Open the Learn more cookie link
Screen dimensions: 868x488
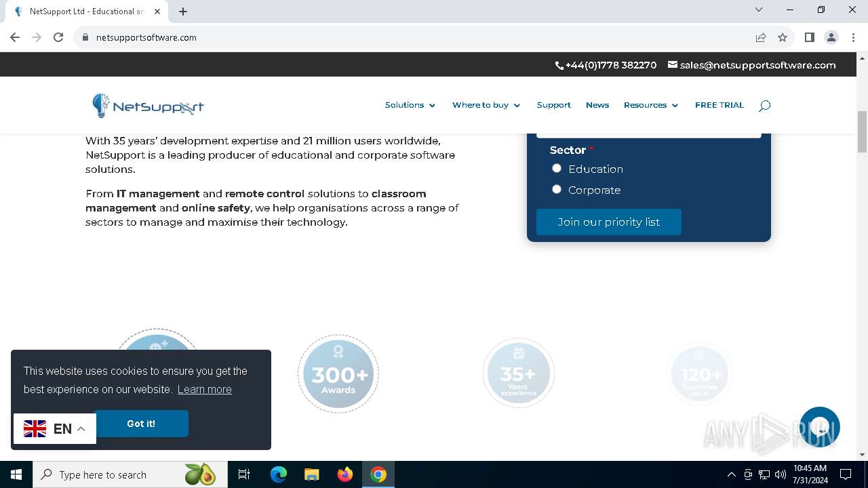tap(205, 389)
